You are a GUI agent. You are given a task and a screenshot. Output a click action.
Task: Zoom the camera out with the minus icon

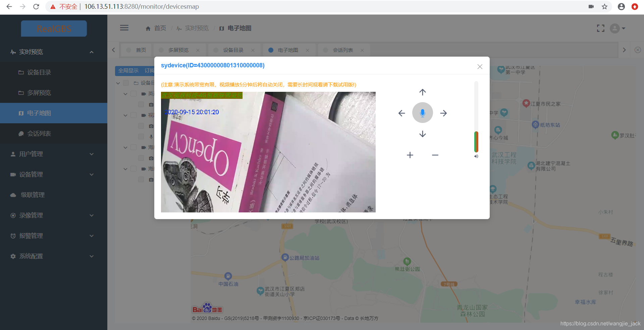coord(435,155)
